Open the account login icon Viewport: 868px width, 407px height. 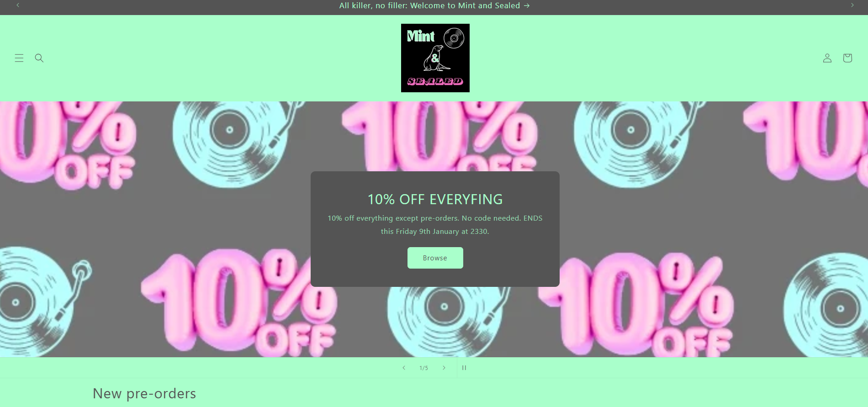tap(827, 58)
